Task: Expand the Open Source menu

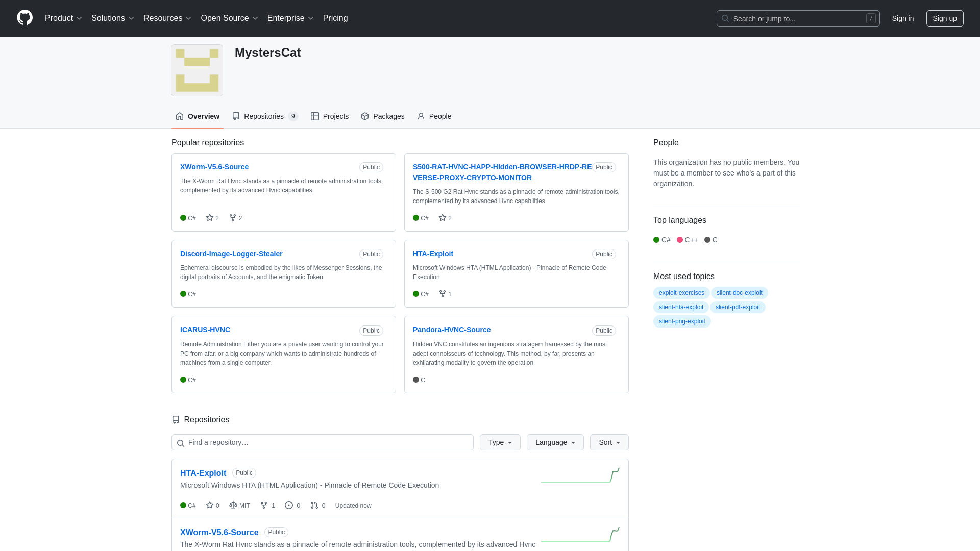Action: (230, 18)
